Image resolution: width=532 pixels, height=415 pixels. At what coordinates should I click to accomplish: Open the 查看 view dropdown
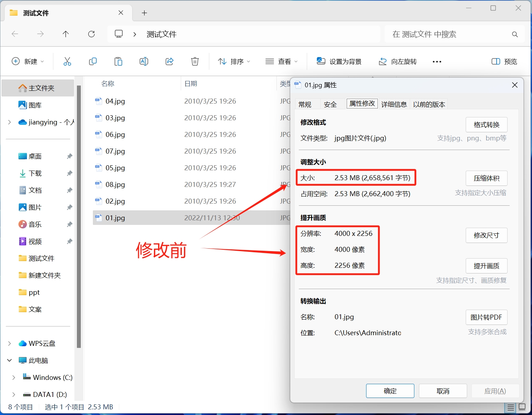pyautogui.click(x=282, y=61)
